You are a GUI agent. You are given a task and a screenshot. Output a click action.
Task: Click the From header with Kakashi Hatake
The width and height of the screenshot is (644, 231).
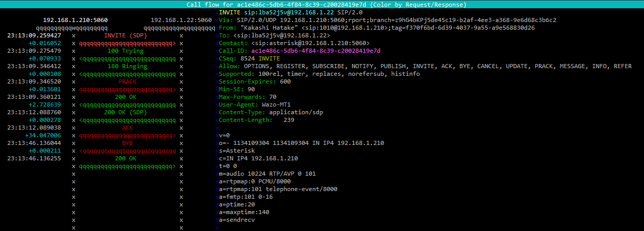coord(377,28)
